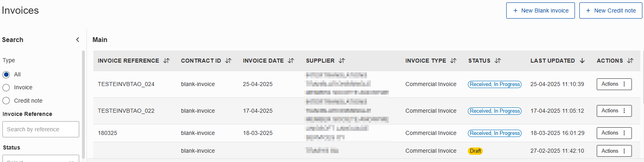Open Actions menu for Draft invoice
Viewport: 644px width, 162px height.
click(614, 151)
